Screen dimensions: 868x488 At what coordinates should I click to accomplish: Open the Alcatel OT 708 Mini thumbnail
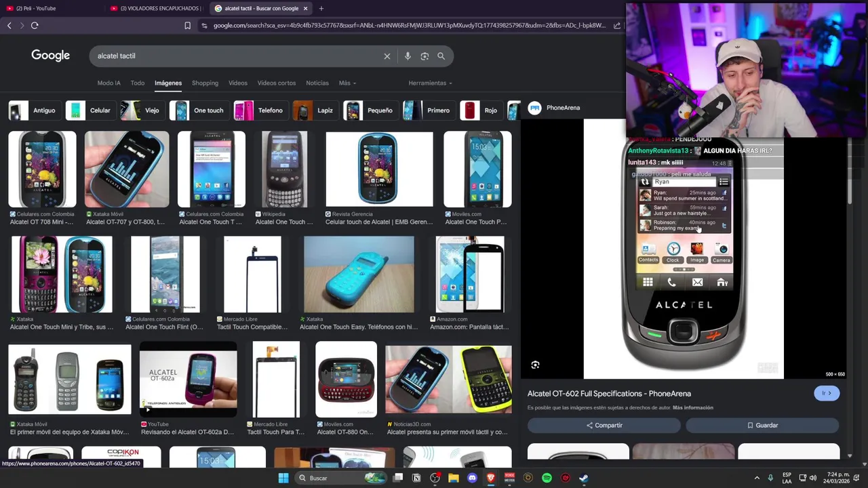coord(42,169)
